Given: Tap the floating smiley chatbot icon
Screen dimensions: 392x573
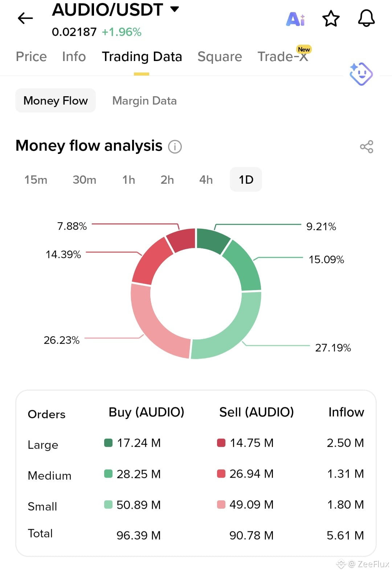Looking at the screenshot, I should coord(361,74).
